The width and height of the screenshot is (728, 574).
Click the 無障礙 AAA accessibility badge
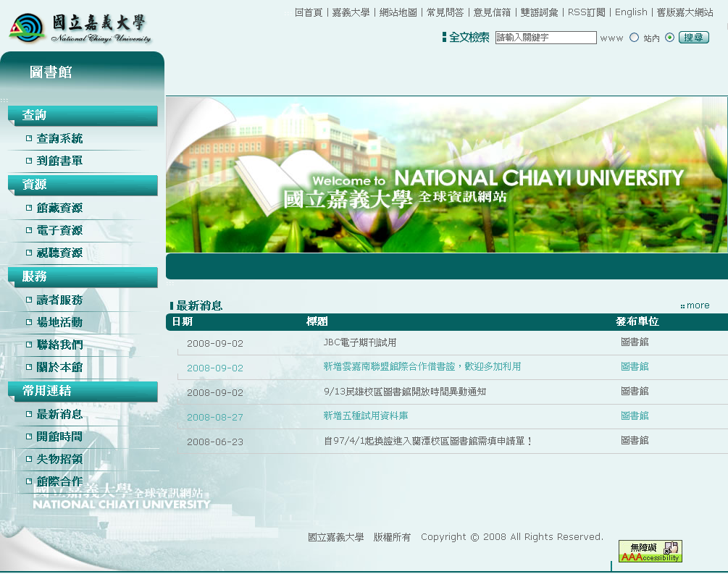[650, 552]
